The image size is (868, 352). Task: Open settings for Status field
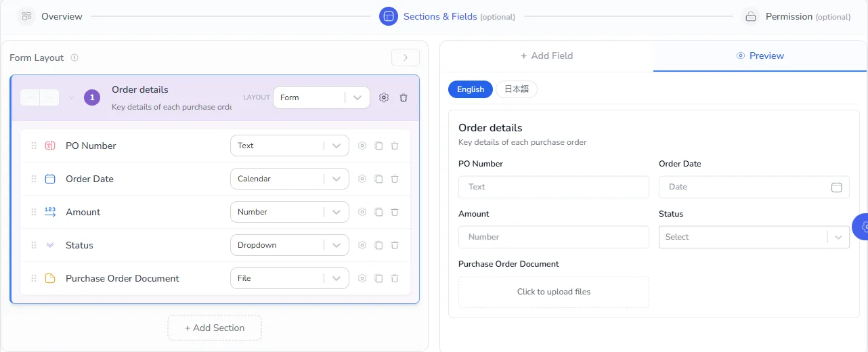[x=362, y=245]
